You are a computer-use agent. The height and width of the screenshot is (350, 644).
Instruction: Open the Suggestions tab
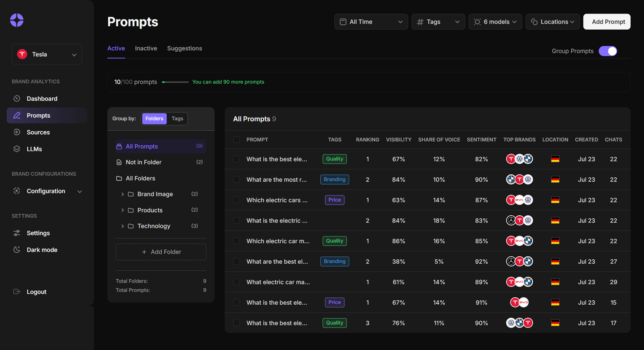pyautogui.click(x=184, y=48)
